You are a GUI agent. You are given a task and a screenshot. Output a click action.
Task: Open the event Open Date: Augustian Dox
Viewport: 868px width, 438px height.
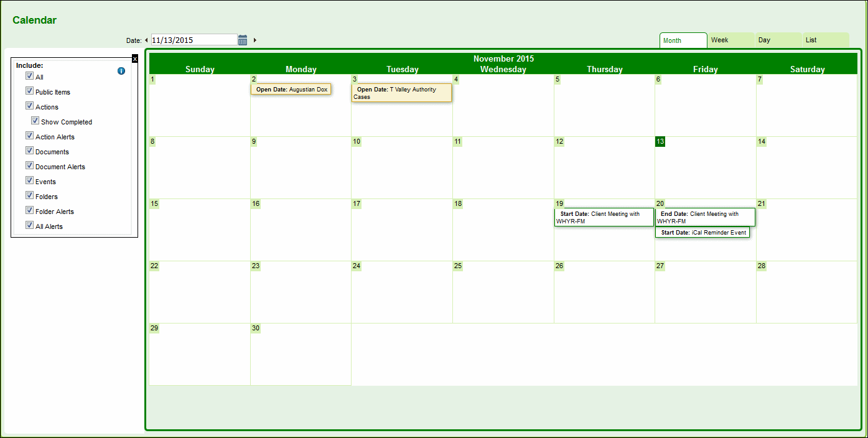291,89
